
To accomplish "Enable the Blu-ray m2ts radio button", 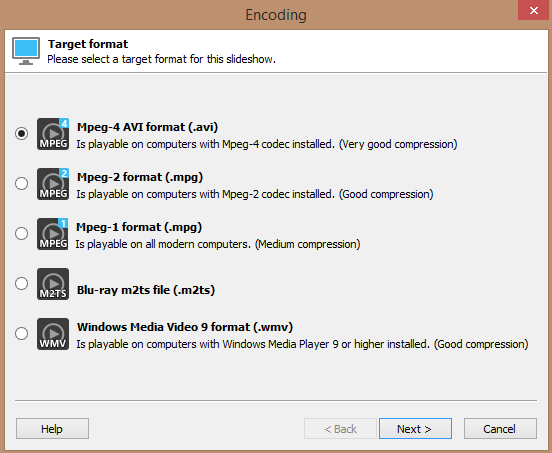I will 21,283.
